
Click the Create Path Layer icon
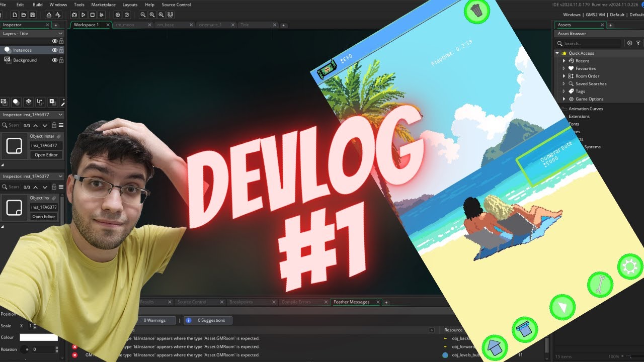pos(40,102)
